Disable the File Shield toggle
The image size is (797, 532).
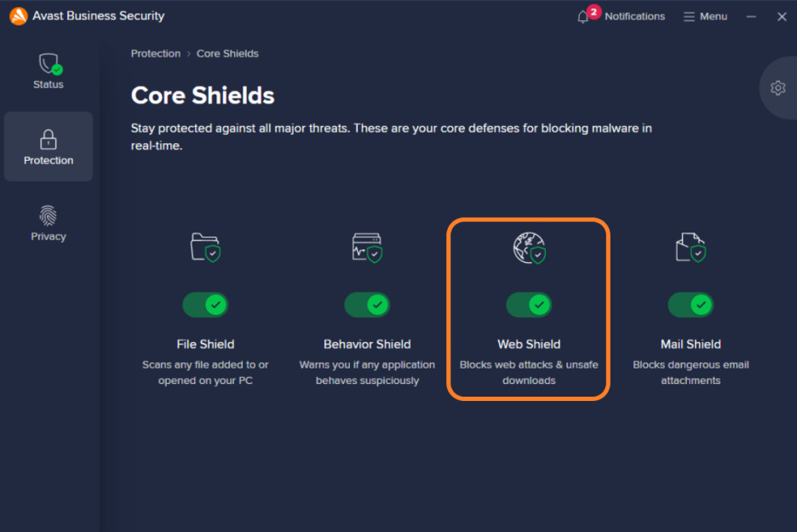[205, 305]
